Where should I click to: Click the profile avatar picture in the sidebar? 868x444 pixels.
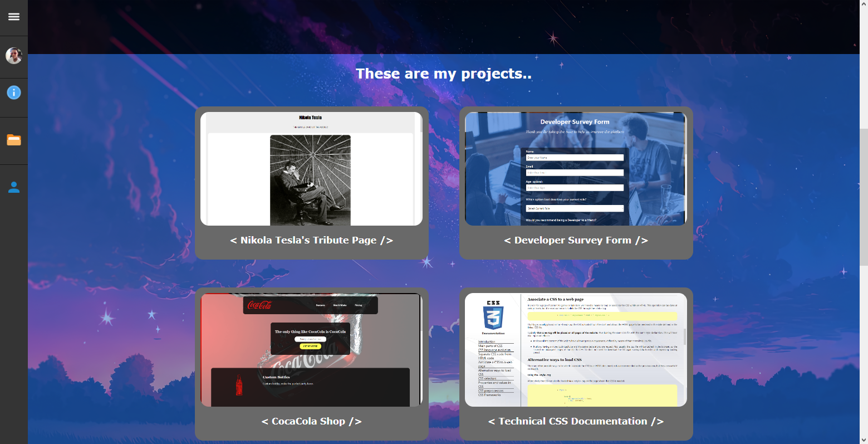tap(13, 55)
